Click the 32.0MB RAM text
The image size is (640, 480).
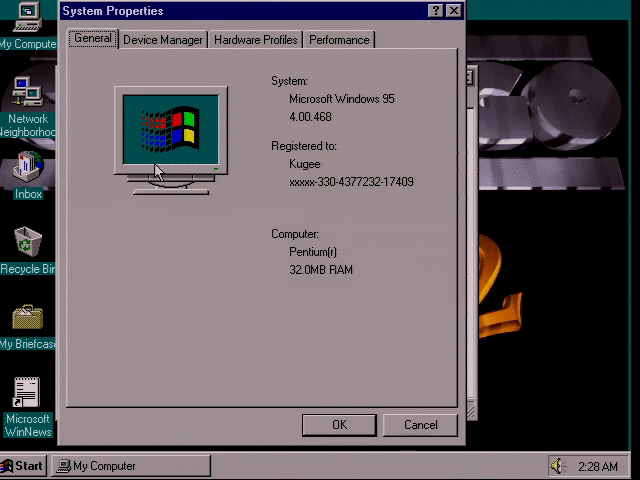[321, 270]
